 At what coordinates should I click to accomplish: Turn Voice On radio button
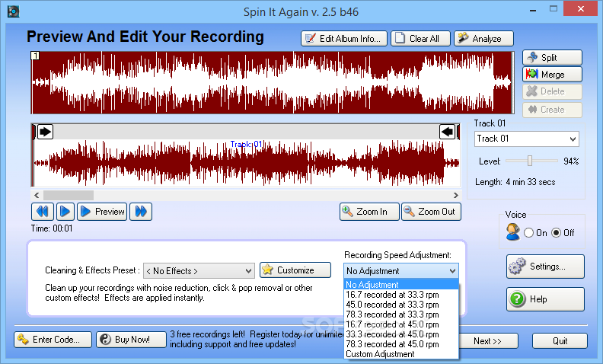tap(529, 233)
